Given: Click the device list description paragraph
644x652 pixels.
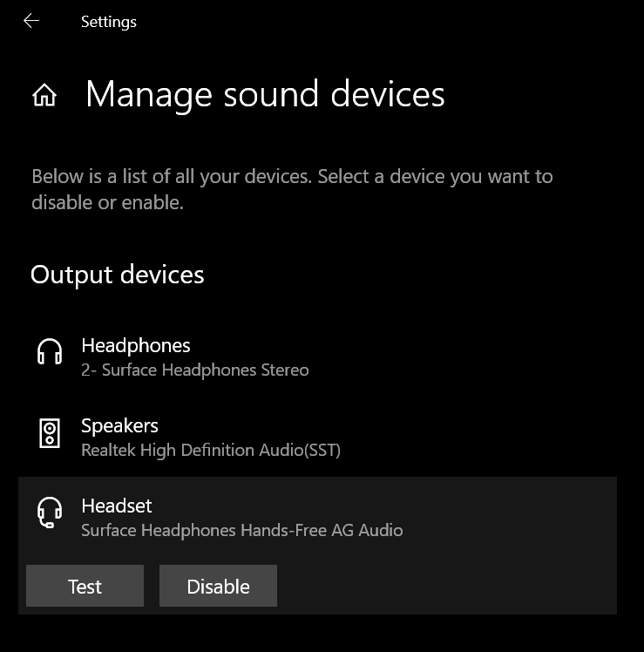Looking at the screenshot, I should [292, 190].
